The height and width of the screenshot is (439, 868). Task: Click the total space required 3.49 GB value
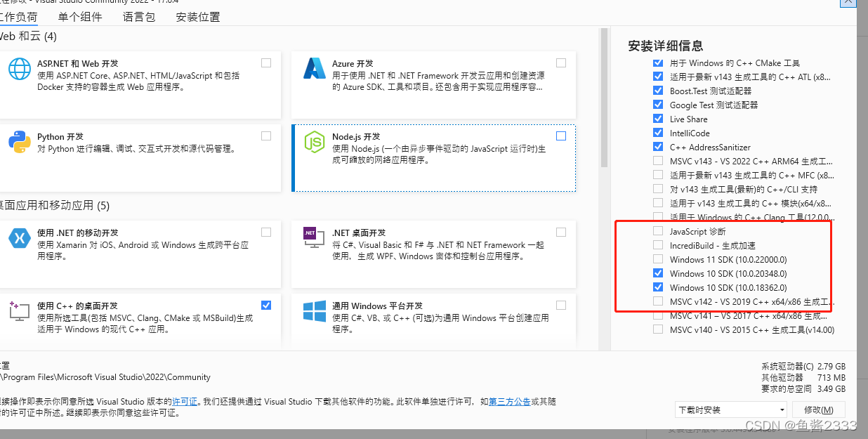point(831,389)
